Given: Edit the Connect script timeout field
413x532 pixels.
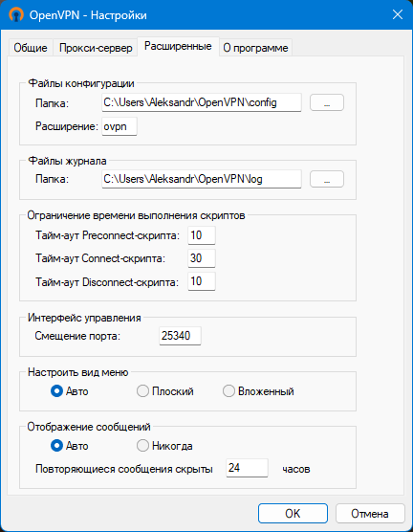Looking at the screenshot, I should 202,258.
